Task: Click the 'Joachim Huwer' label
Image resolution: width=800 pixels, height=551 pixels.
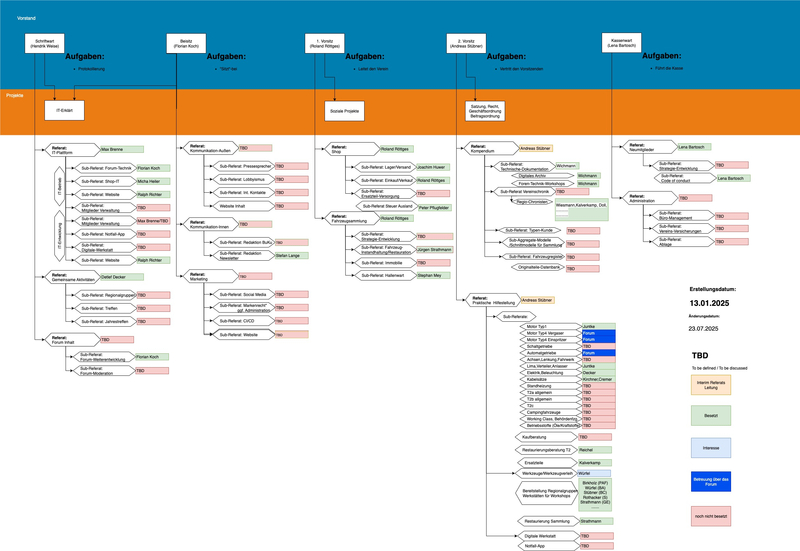Action: pyautogui.click(x=433, y=167)
